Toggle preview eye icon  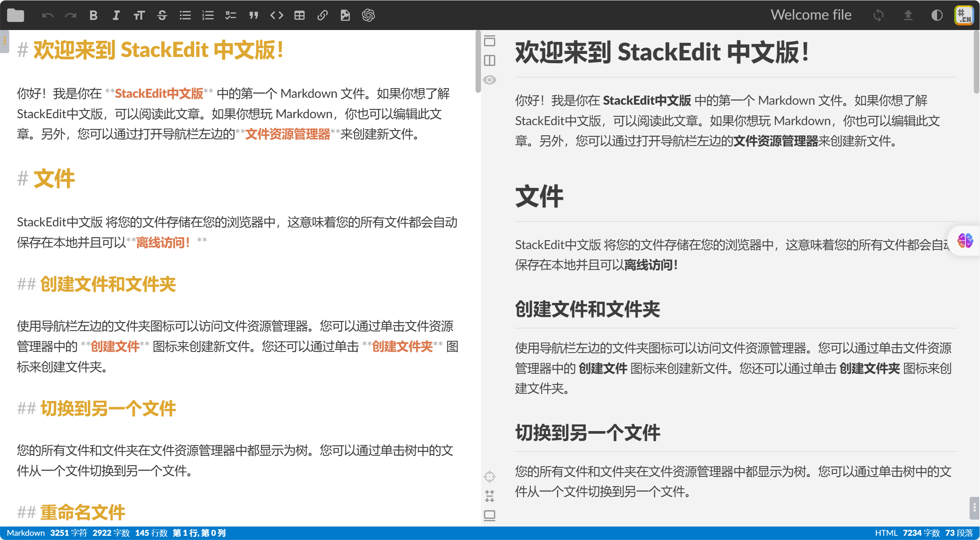[489, 80]
